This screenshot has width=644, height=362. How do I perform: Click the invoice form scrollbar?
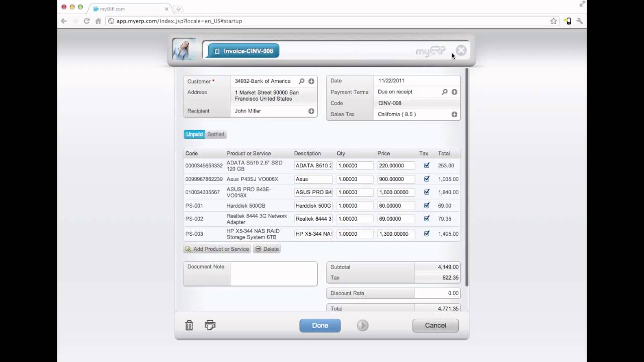click(x=467, y=177)
